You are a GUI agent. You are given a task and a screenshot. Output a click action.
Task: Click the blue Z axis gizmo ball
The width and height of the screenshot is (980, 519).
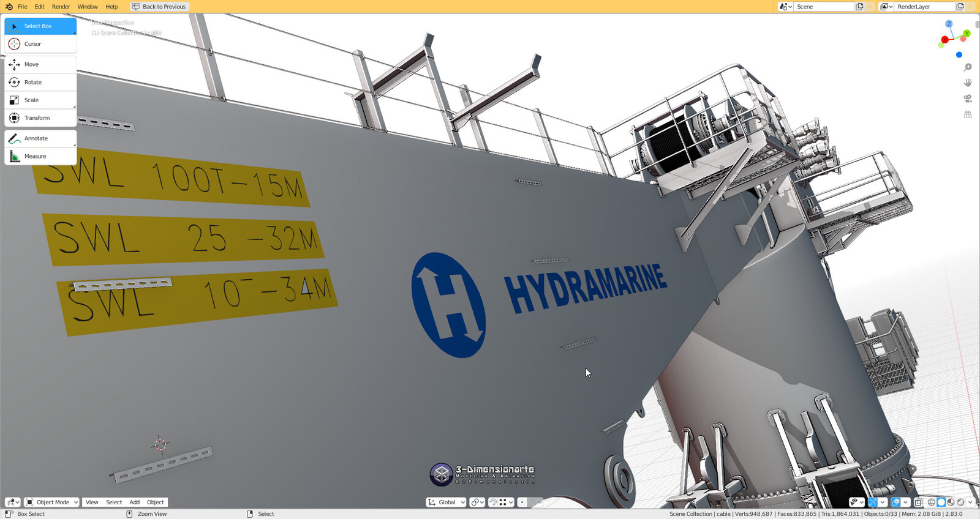tap(949, 24)
